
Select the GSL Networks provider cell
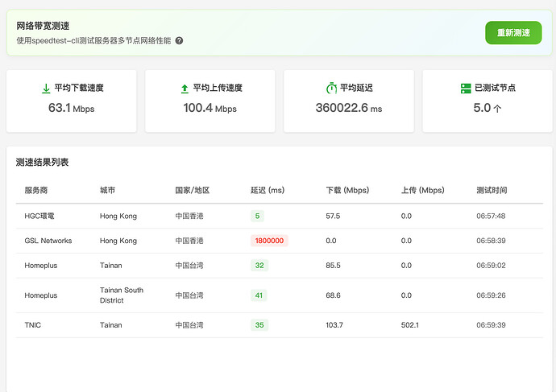48,241
